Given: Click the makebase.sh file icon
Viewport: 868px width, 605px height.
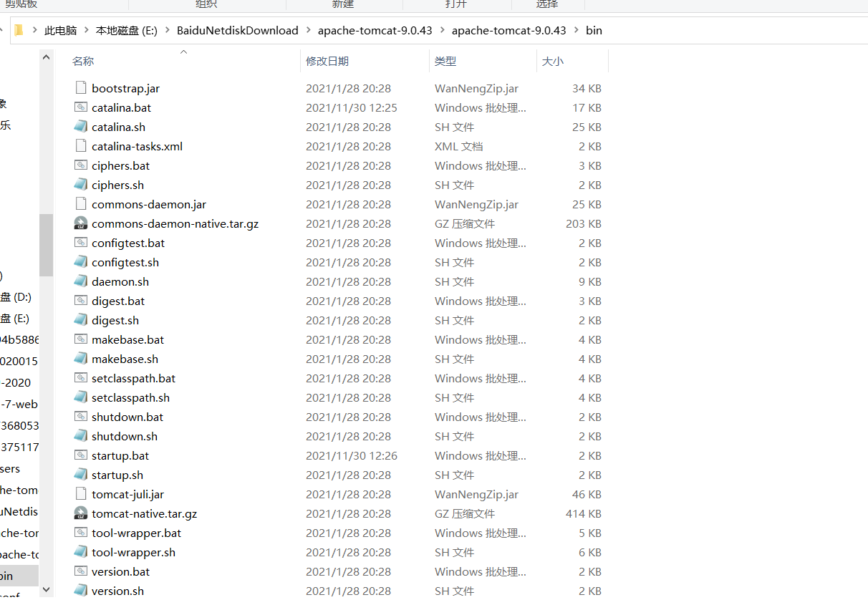Looking at the screenshot, I should point(81,359).
